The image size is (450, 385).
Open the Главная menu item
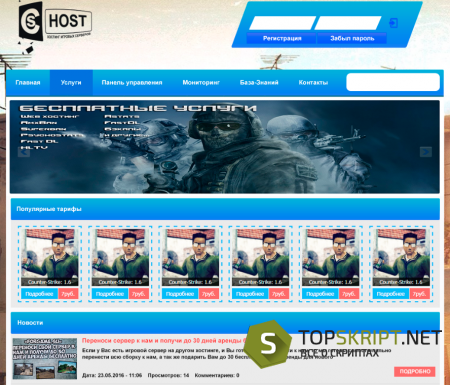point(28,83)
